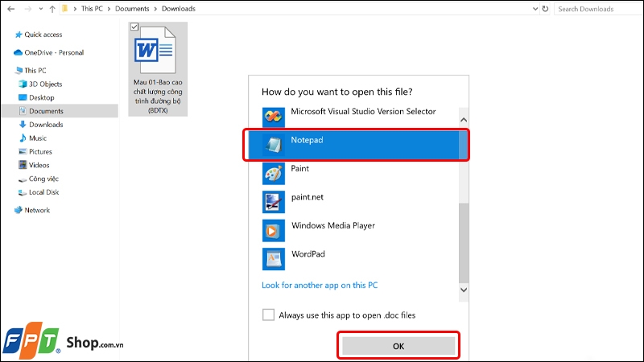Click the Search Downloads field
Image resolution: width=644 pixels, height=362 pixels.
click(599, 9)
